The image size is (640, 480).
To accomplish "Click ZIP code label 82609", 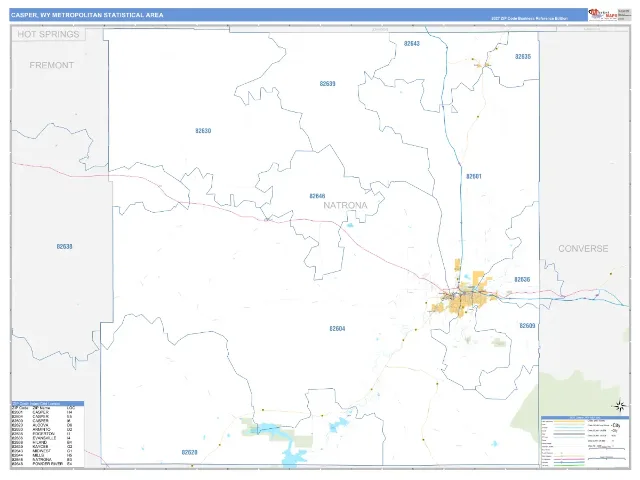I will (x=527, y=326).
